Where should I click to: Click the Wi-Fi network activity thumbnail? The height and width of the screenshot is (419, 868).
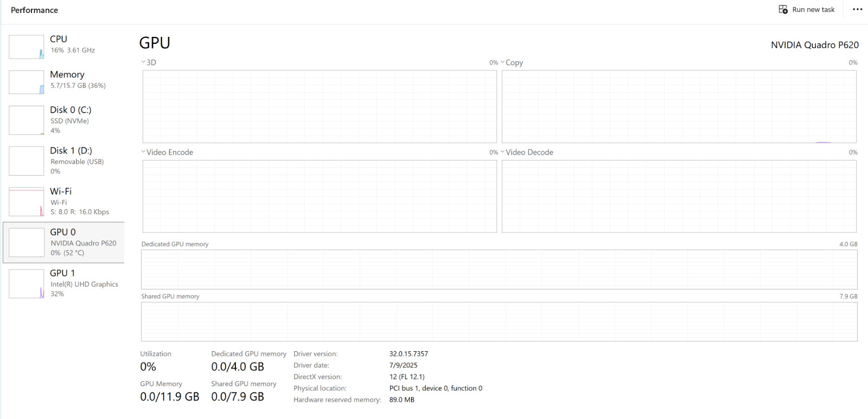pyautogui.click(x=27, y=202)
